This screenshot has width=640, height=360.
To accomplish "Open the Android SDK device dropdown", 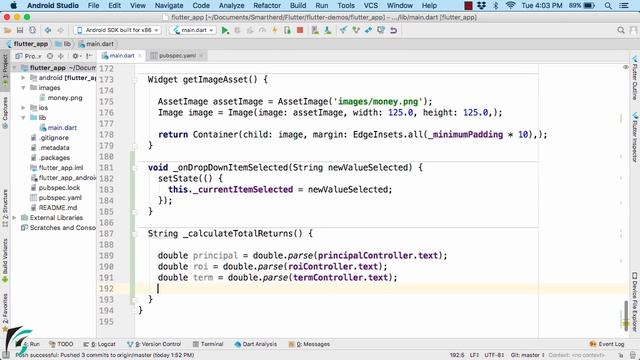I will [x=118, y=30].
